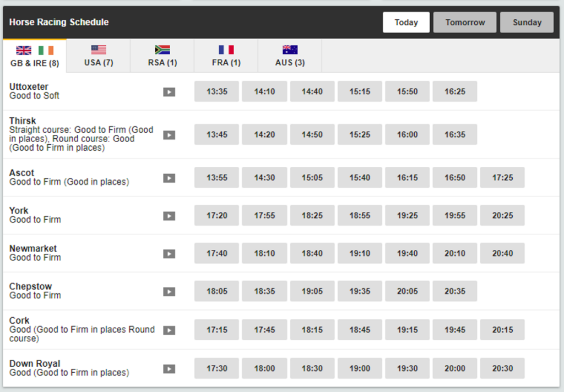
Task: Open the 13:35 Uttoxeter race
Action: [x=216, y=91]
